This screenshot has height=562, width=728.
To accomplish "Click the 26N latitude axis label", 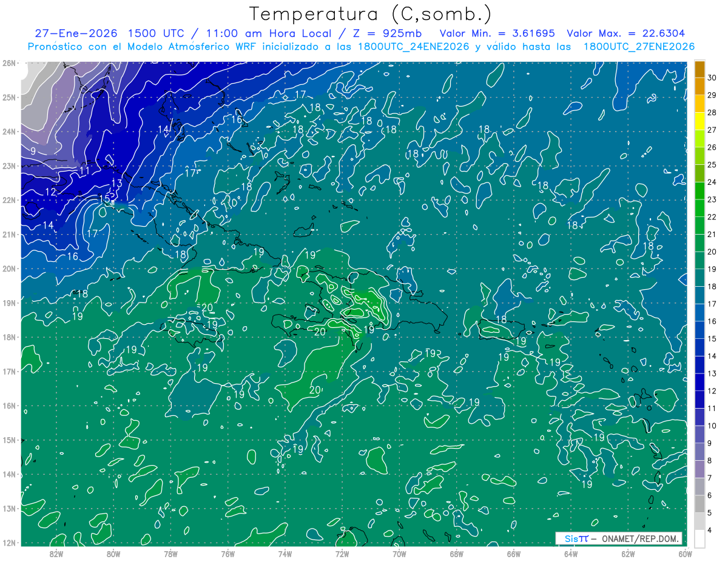I will click(x=9, y=62).
